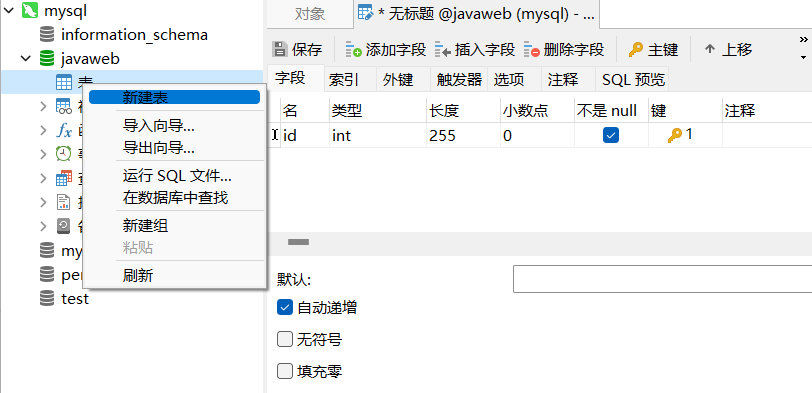Click the 默认 default value input field
Image resolution: width=812 pixels, height=393 pixels.
pyautogui.click(x=662, y=279)
